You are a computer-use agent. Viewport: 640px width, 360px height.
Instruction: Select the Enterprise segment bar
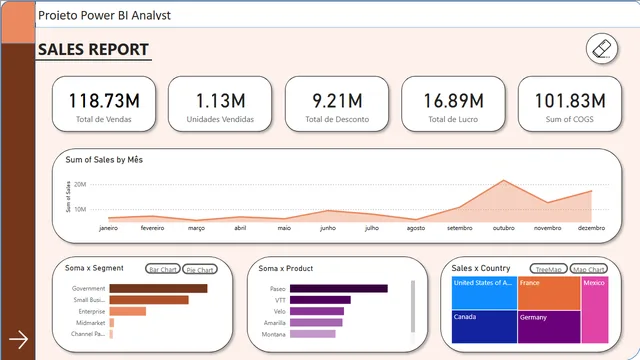tap(128, 311)
